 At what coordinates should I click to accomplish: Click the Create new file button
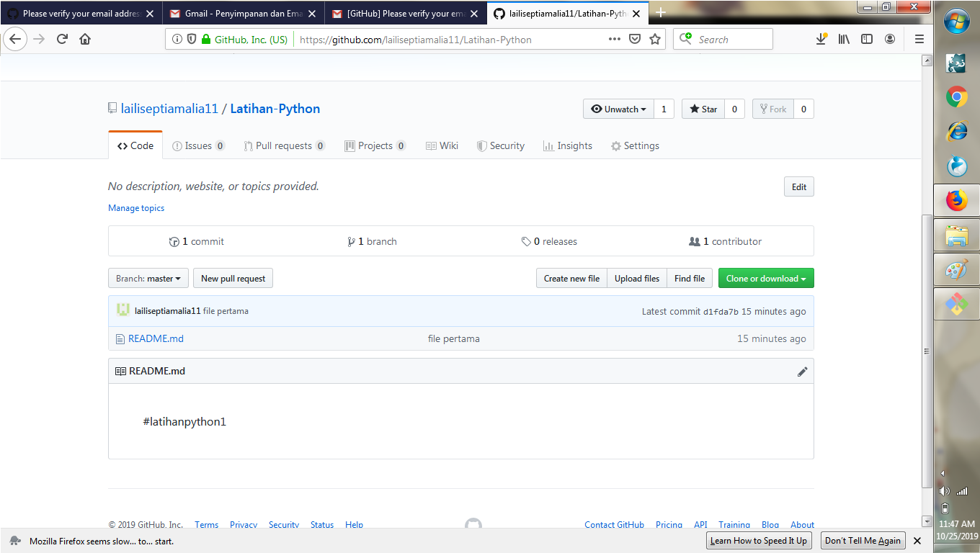click(x=571, y=278)
